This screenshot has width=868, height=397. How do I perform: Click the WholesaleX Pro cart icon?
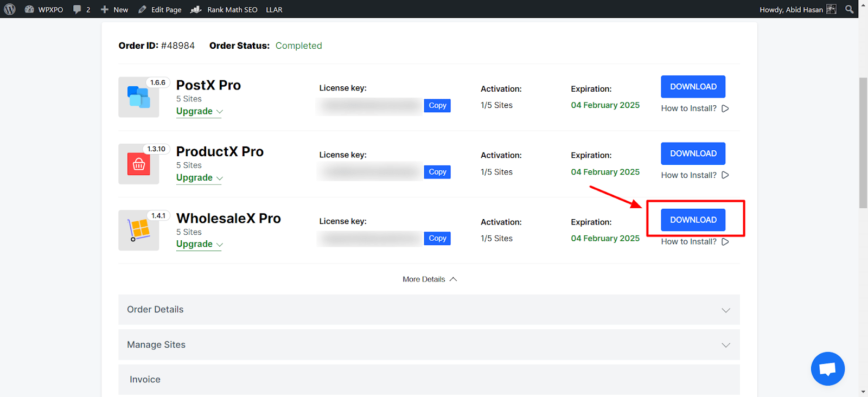pos(139,230)
